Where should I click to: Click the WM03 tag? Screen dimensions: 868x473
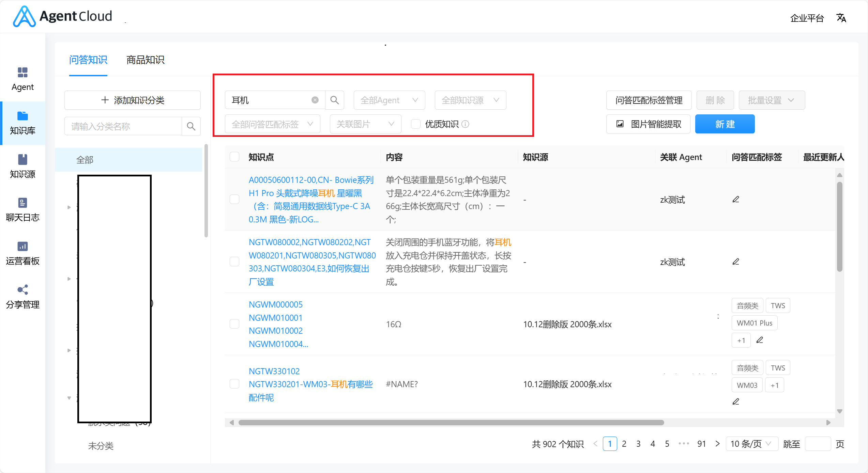click(747, 385)
